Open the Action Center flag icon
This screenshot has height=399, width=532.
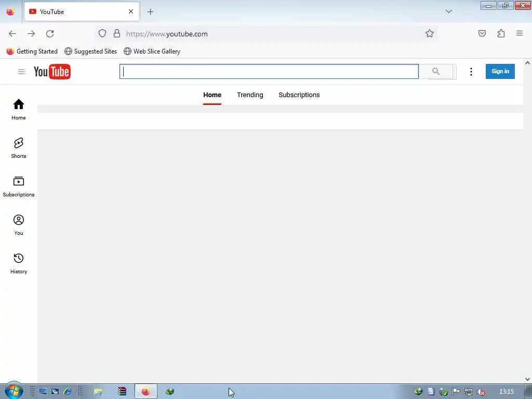coord(456,392)
